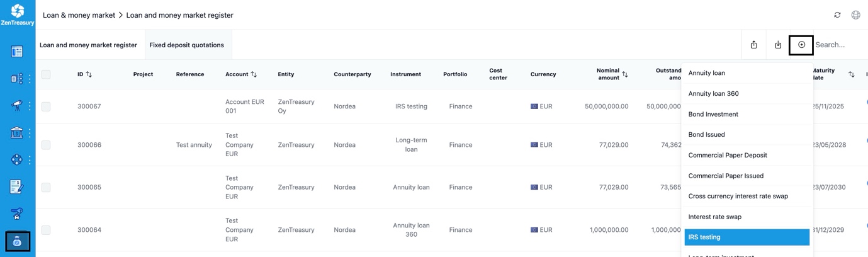The height and width of the screenshot is (257, 868).
Task: Click ZenTreasury Oy entity cell
Action: 296,106
